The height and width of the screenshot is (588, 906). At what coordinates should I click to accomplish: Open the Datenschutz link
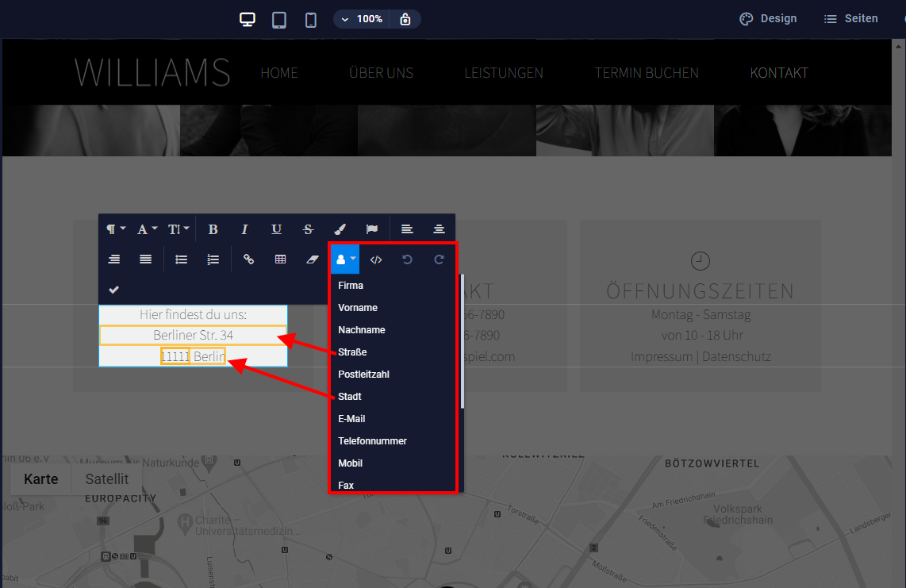[737, 357]
